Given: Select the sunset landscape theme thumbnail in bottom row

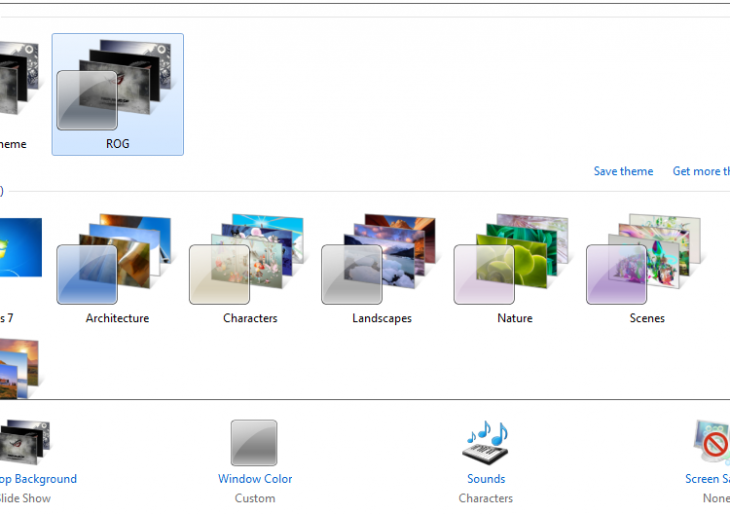Looking at the screenshot, I should point(19,369).
